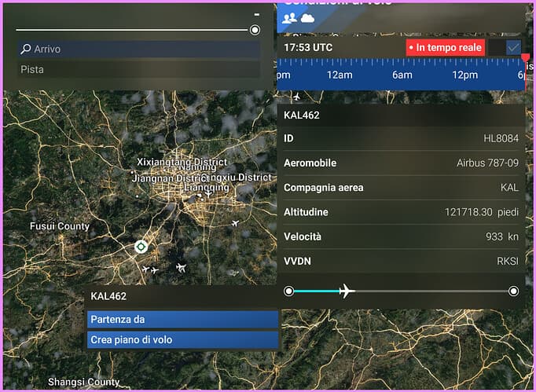This screenshot has height=392, width=536.
Task: Click the magnifier icon in Arrivo field
Action: tap(26, 49)
